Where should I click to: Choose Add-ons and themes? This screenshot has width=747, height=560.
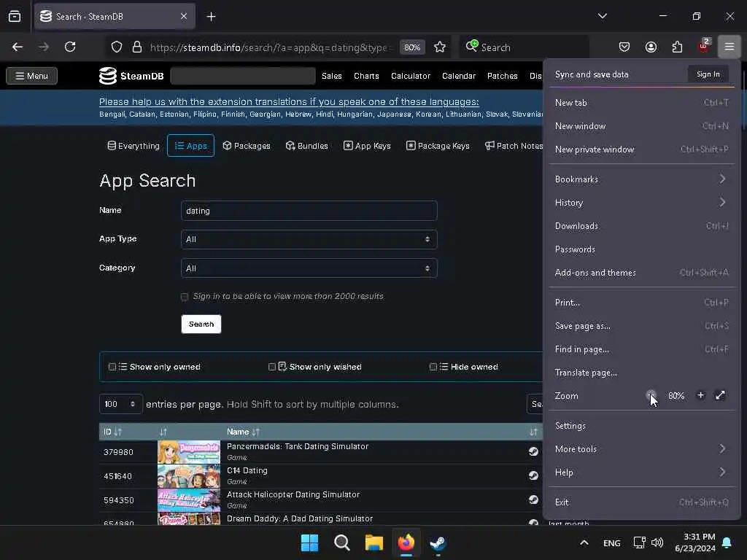click(x=641, y=273)
